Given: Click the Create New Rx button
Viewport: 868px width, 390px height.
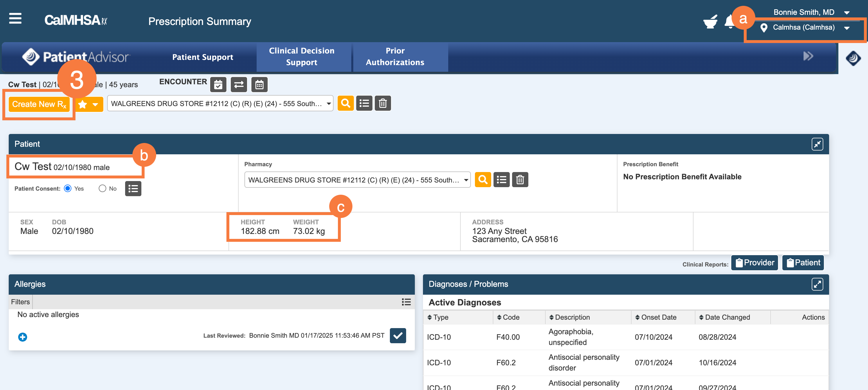Looking at the screenshot, I should [x=39, y=105].
